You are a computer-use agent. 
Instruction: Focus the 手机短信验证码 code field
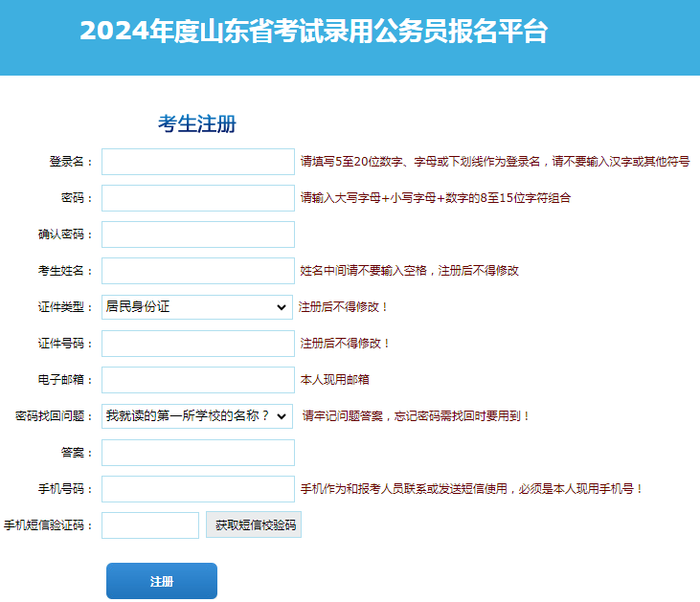(150, 525)
